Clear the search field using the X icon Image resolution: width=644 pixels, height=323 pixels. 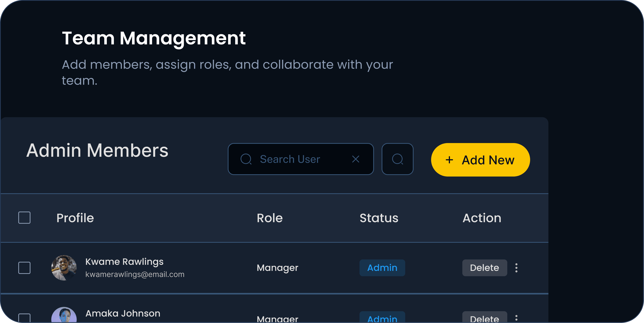[x=356, y=159]
